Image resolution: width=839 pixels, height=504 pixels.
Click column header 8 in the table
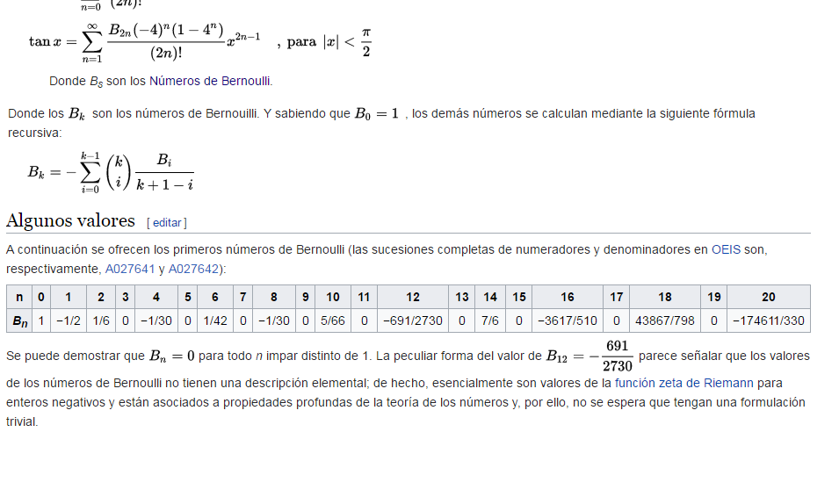(274, 297)
